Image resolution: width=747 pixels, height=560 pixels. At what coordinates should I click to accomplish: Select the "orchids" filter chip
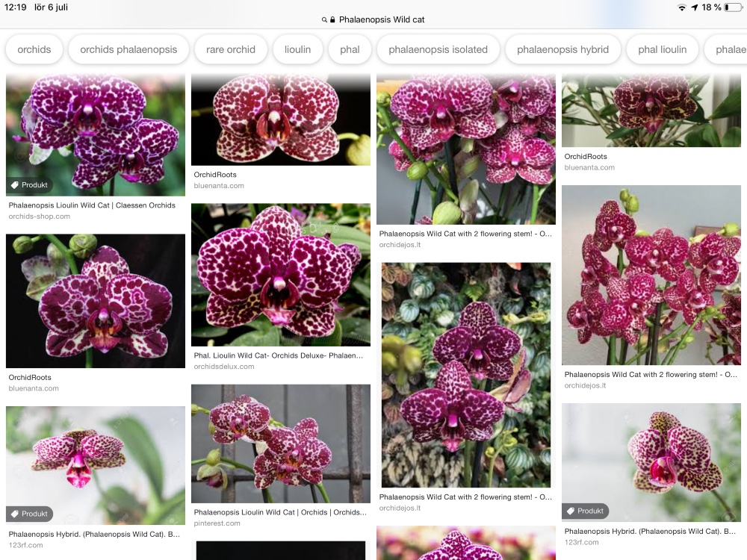click(34, 49)
